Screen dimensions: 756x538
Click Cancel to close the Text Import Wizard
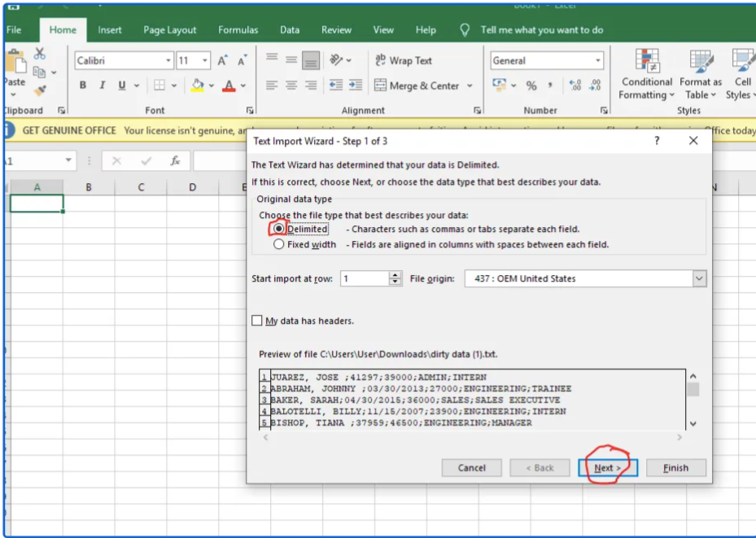pyautogui.click(x=472, y=467)
